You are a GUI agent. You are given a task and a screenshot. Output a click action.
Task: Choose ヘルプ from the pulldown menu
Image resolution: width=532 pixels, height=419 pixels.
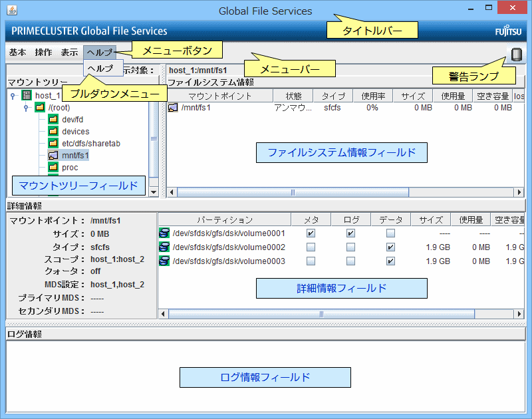point(103,69)
